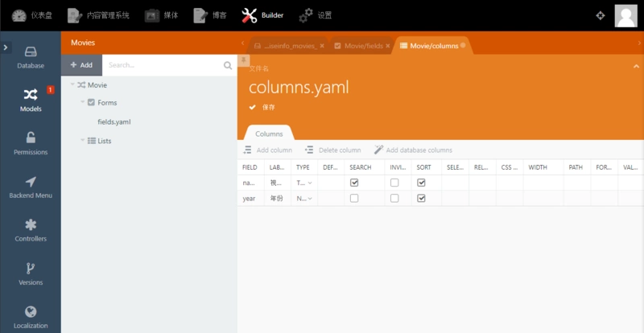The width and height of the screenshot is (644, 333).
Task: Open 设置 settings from the top bar
Action: pos(315,15)
